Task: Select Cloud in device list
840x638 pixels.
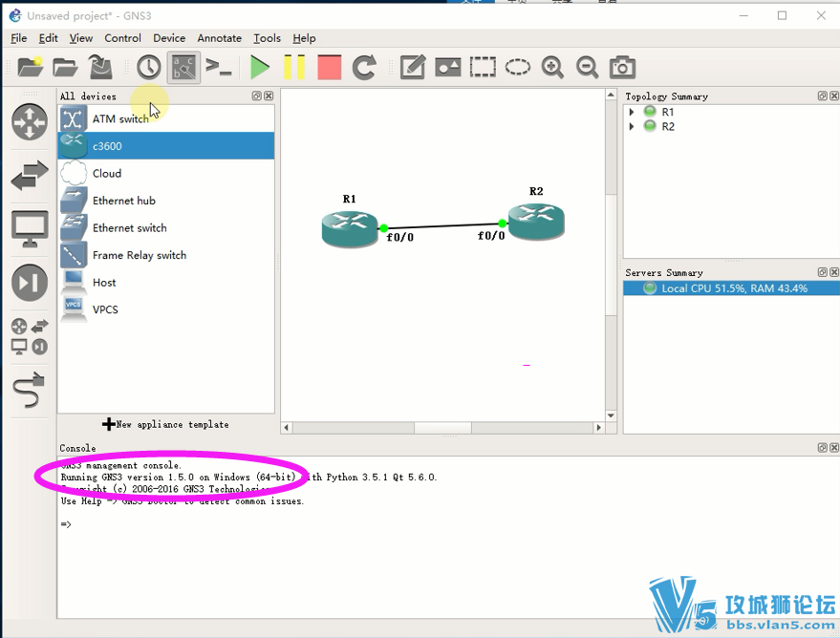Action: coord(166,173)
